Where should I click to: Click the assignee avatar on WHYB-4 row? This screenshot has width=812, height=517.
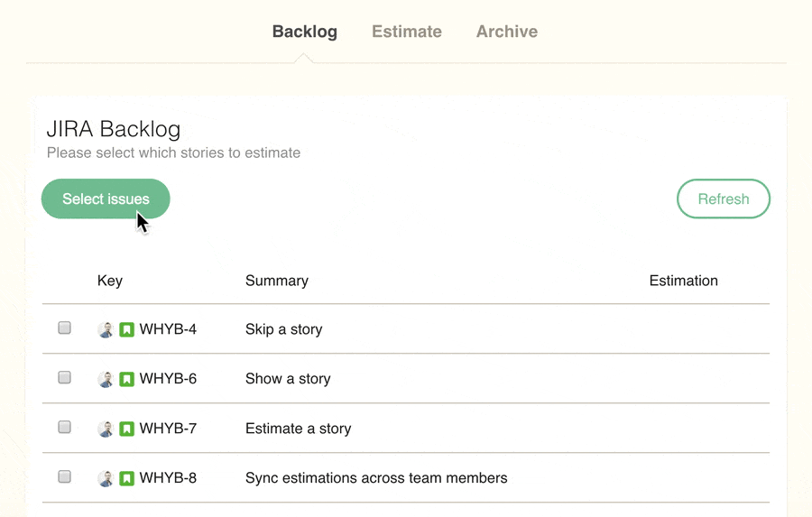click(106, 329)
